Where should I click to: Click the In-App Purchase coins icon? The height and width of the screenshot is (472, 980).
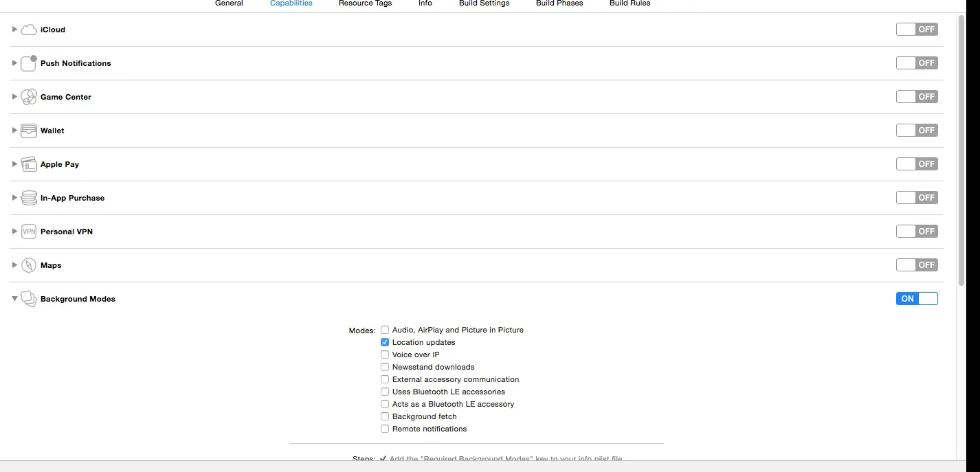coord(29,198)
